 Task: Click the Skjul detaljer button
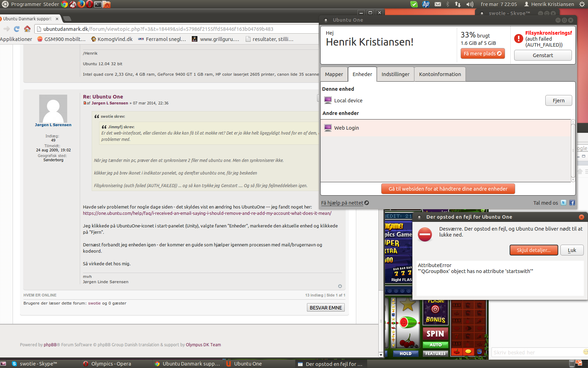pos(534,250)
